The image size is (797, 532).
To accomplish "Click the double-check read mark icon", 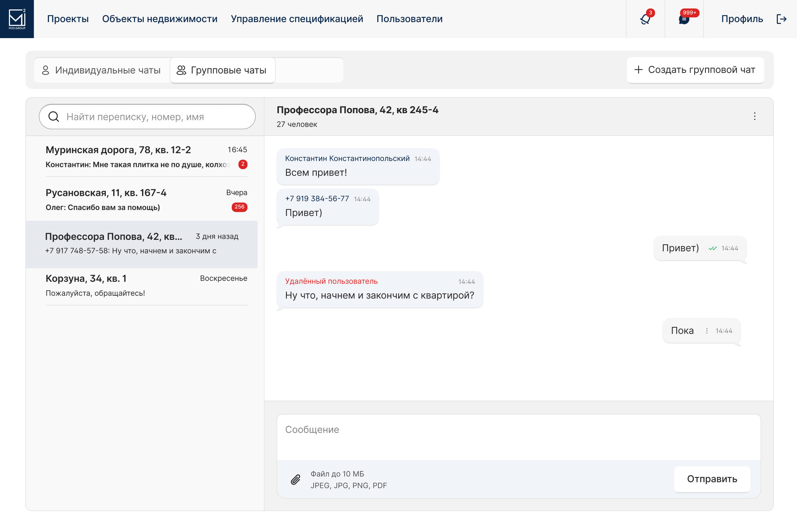I will click(x=713, y=248).
